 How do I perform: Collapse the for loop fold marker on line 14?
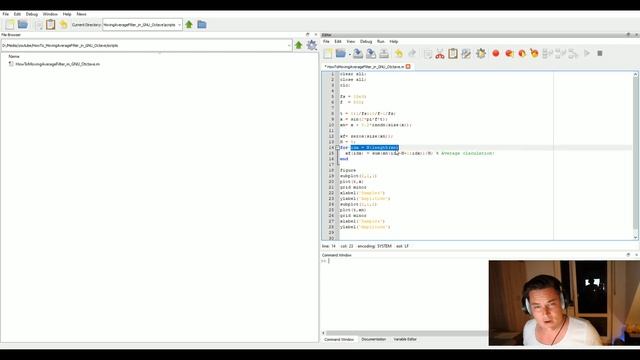[337, 147]
